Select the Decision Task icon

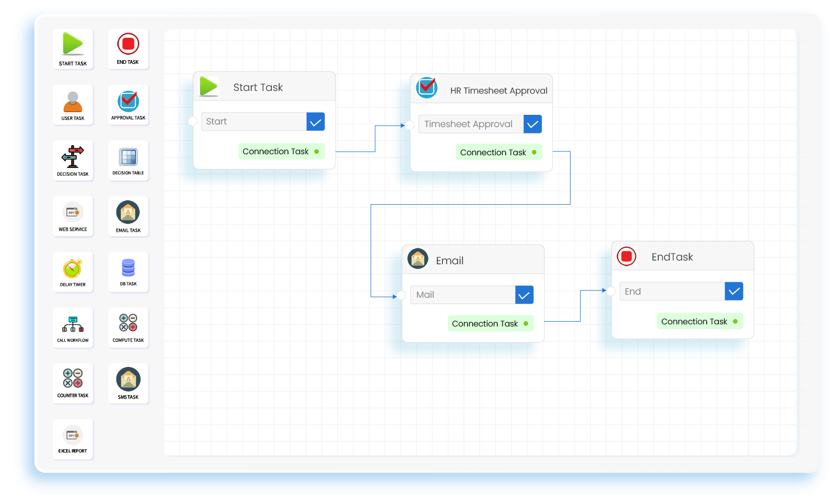(73, 161)
